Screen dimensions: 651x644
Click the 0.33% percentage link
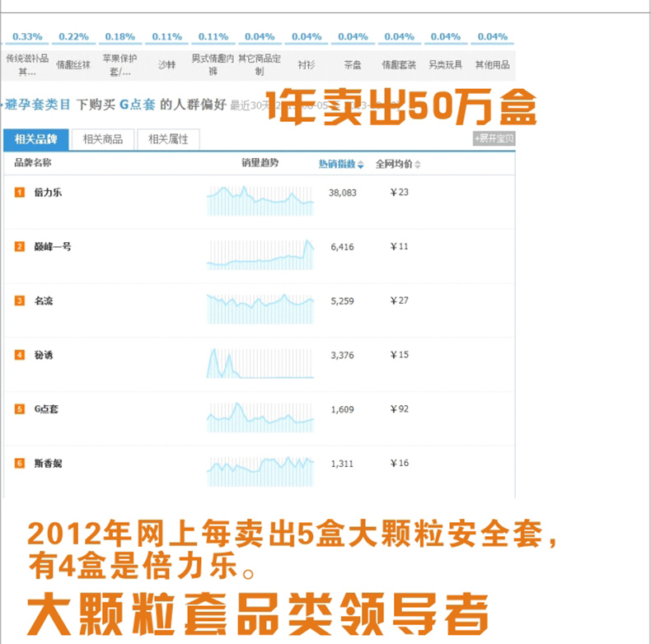[27, 36]
